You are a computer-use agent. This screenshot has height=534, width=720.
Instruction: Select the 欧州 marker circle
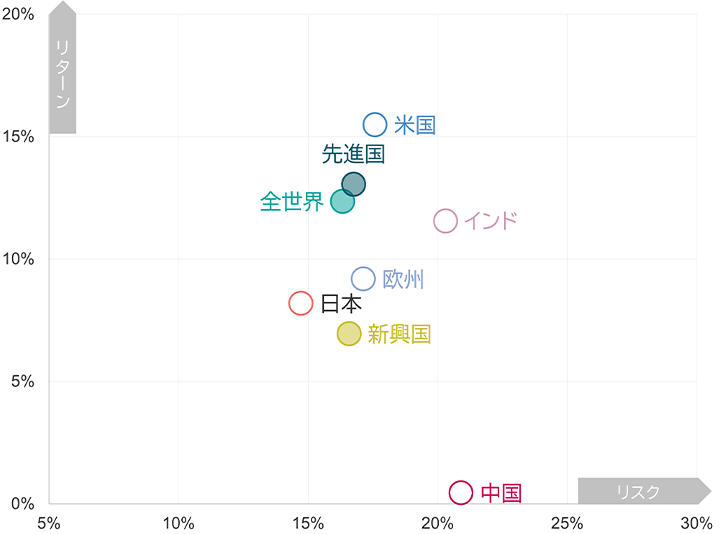(363, 279)
